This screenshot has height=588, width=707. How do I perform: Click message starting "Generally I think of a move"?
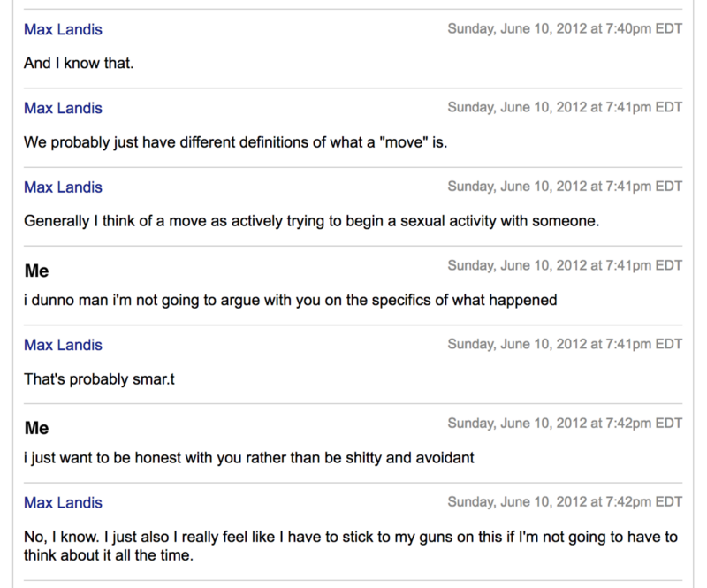[312, 221]
